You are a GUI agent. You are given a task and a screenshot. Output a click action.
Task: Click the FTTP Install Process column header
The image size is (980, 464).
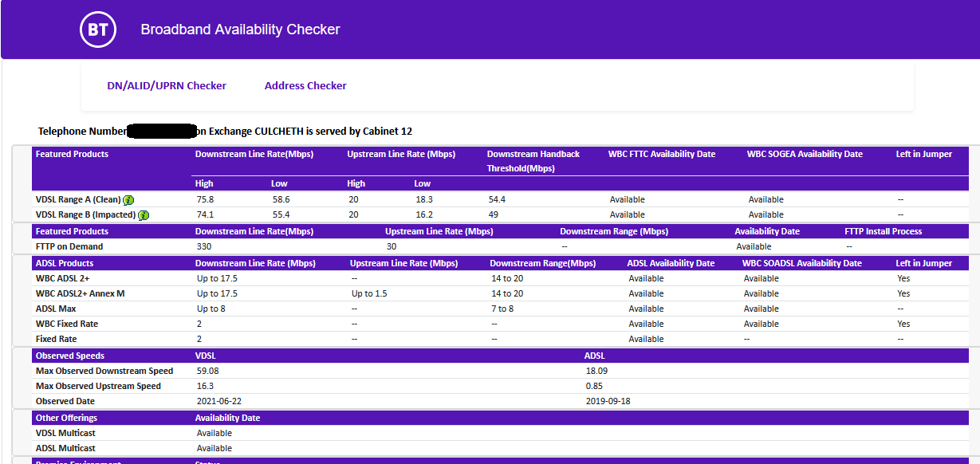(884, 231)
